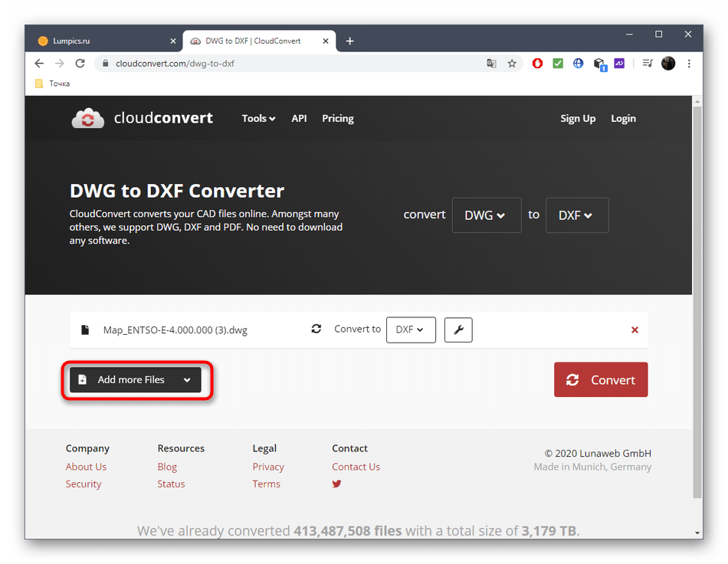Expand the DWG source format dropdown
The height and width of the screenshot is (564, 728).
(486, 215)
